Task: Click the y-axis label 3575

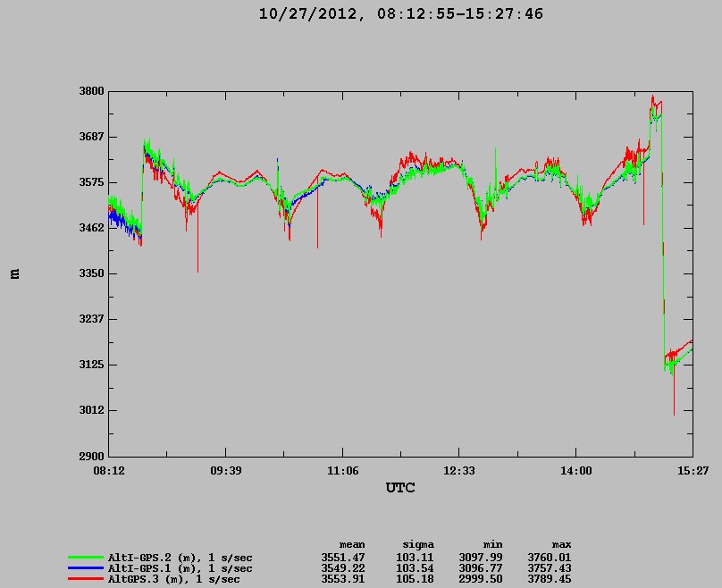Action: click(91, 182)
